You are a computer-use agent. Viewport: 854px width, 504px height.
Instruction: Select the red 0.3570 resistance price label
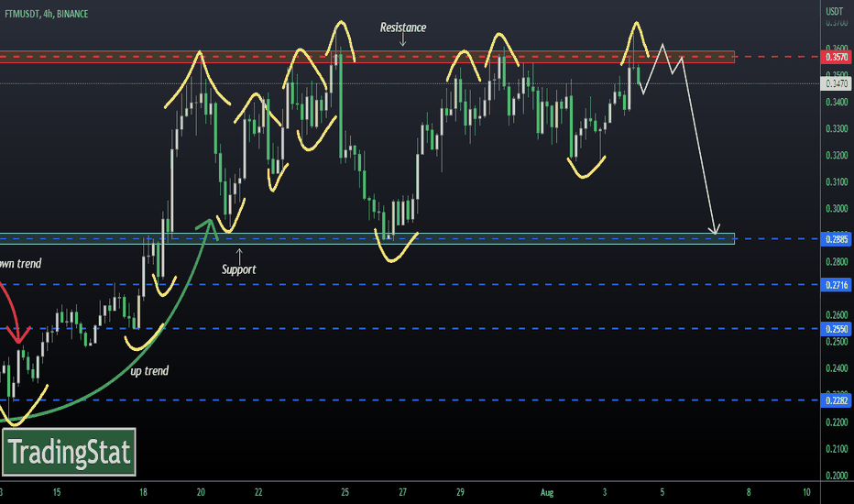coord(836,57)
